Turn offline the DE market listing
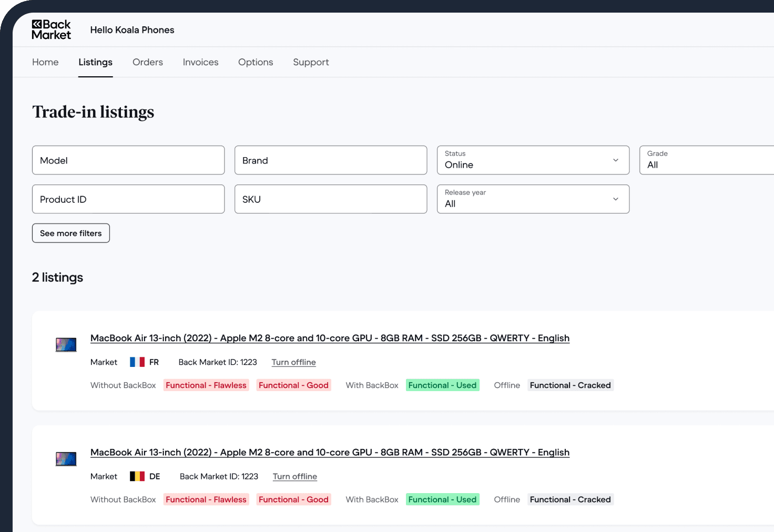774x532 pixels. [295, 476]
